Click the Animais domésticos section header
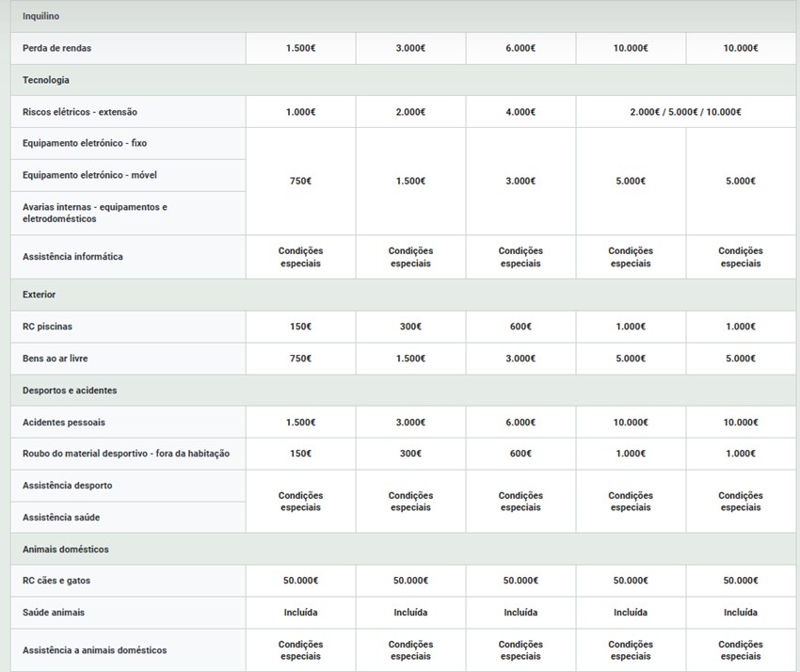Screen dimensions: 800x672 tap(66, 549)
